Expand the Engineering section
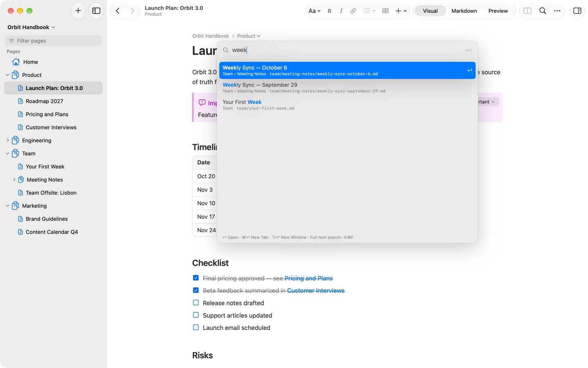The image size is (588, 368). [x=7, y=140]
